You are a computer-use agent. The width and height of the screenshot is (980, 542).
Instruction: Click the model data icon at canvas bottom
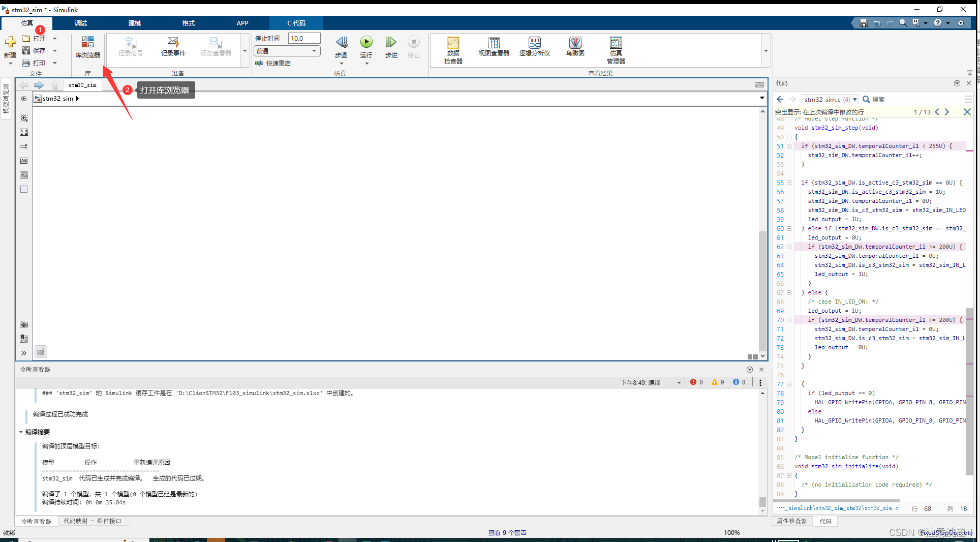41,351
